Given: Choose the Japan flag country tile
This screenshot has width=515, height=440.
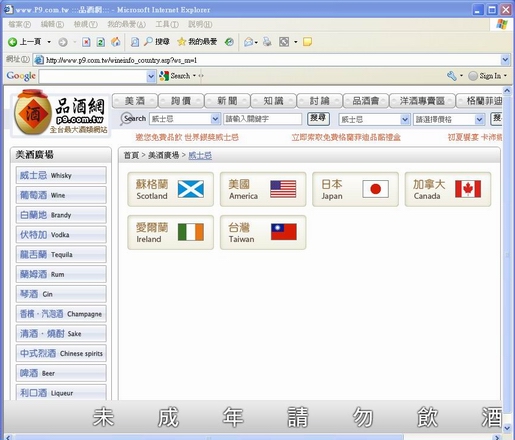Looking at the screenshot, I should [x=355, y=189].
